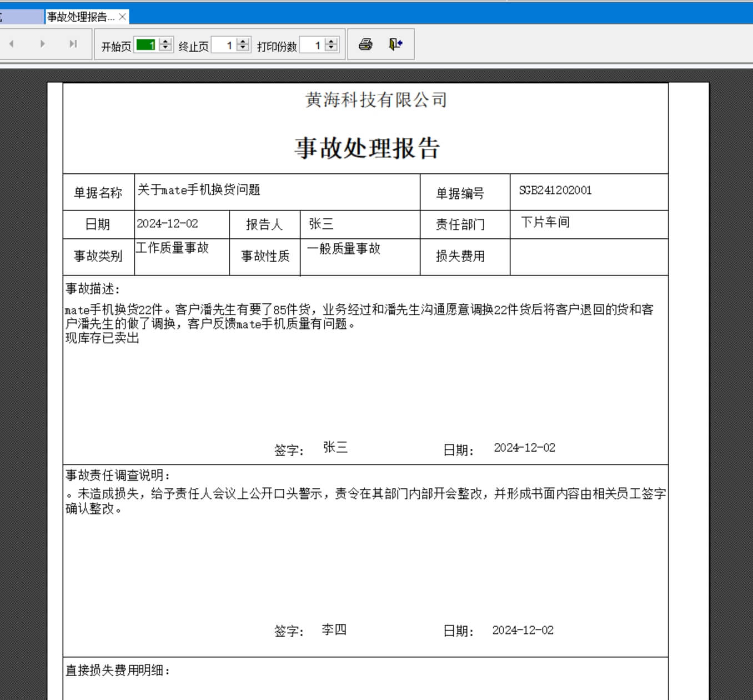Exit preview using the door icon

395,44
